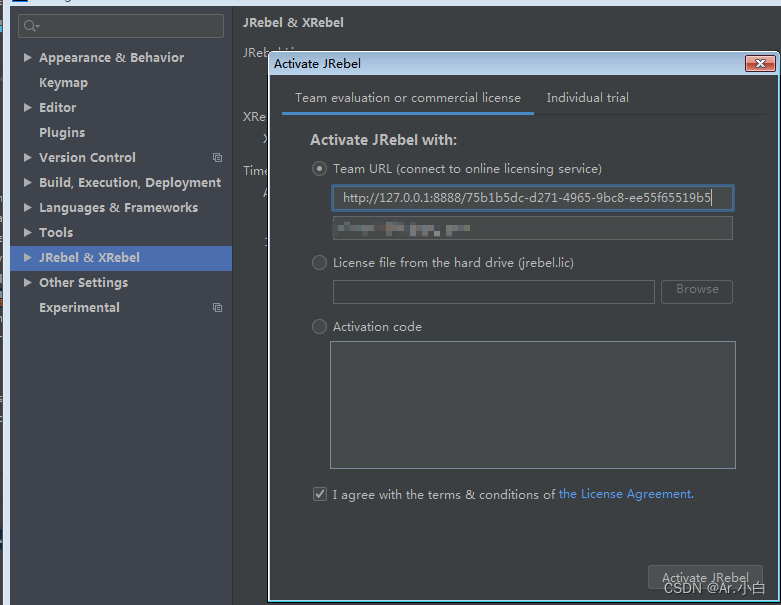Image resolution: width=781 pixels, height=605 pixels.
Task: Select License file from hard drive option
Action: [319, 262]
